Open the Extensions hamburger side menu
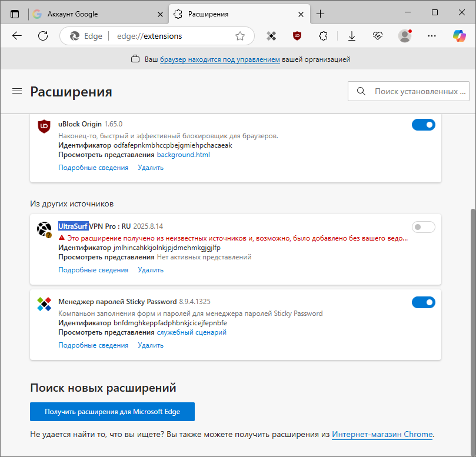The width and height of the screenshot is (476, 457). 17,91
